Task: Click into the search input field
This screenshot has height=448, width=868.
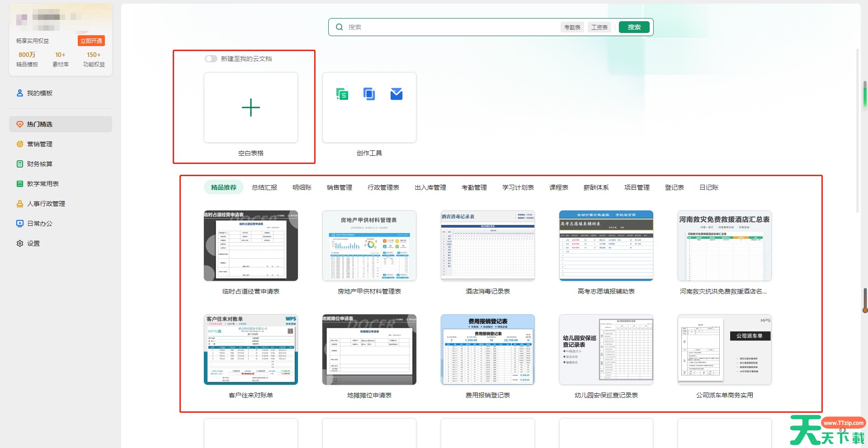Action: (x=452, y=27)
